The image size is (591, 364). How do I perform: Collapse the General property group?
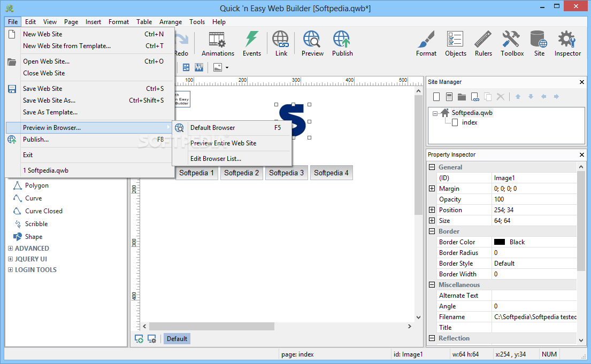click(432, 167)
